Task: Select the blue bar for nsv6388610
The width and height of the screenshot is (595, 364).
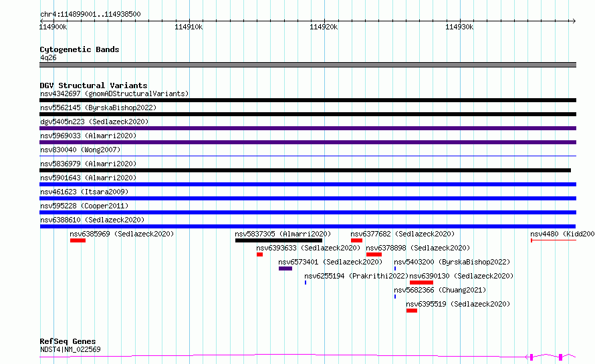Action: click(308, 226)
